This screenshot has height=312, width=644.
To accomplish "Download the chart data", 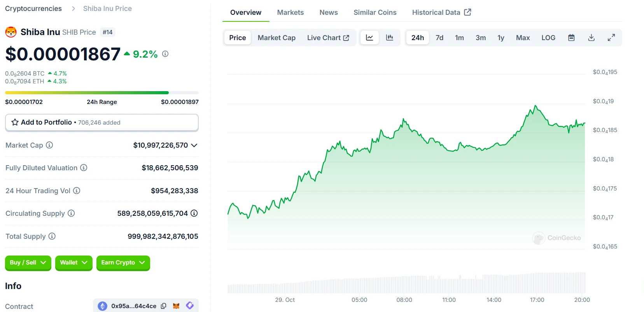I will 591,38.
